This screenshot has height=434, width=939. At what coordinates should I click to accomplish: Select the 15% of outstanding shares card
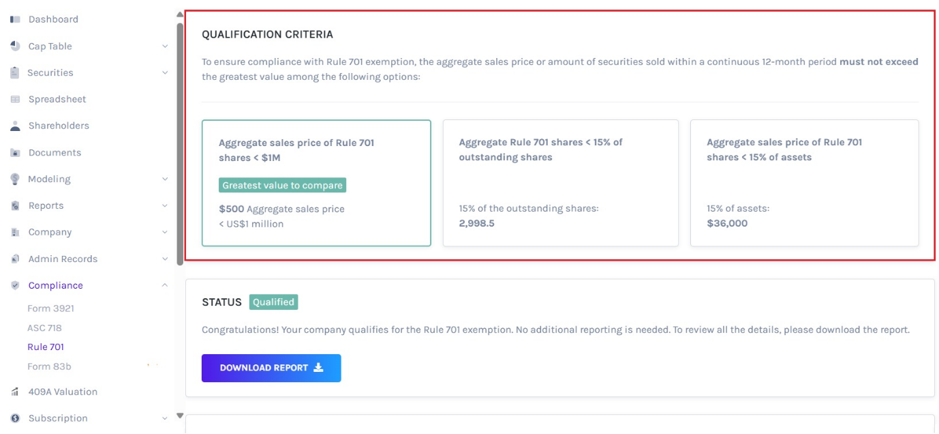(x=561, y=183)
